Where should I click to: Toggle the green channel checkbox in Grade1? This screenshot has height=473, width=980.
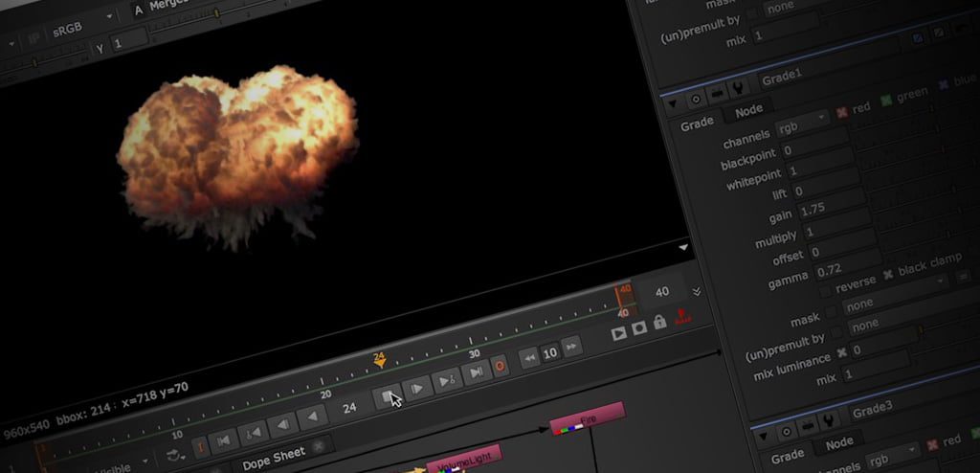(885, 101)
